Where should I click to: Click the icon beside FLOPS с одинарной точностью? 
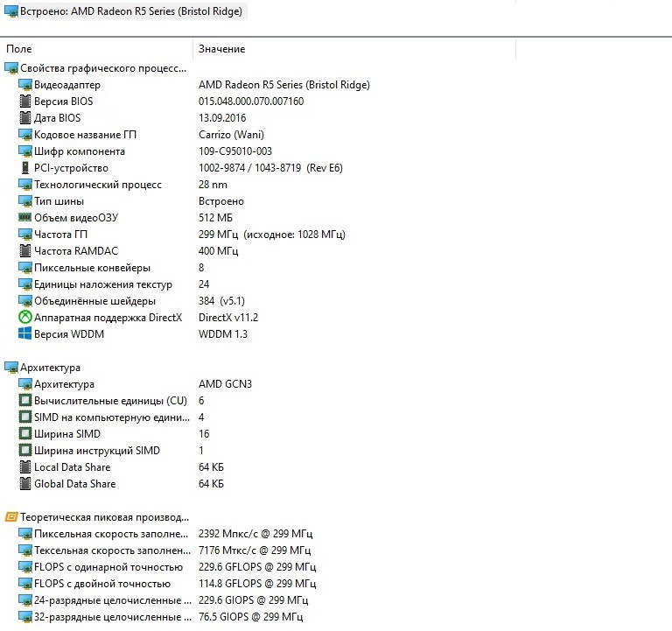[25, 567]
